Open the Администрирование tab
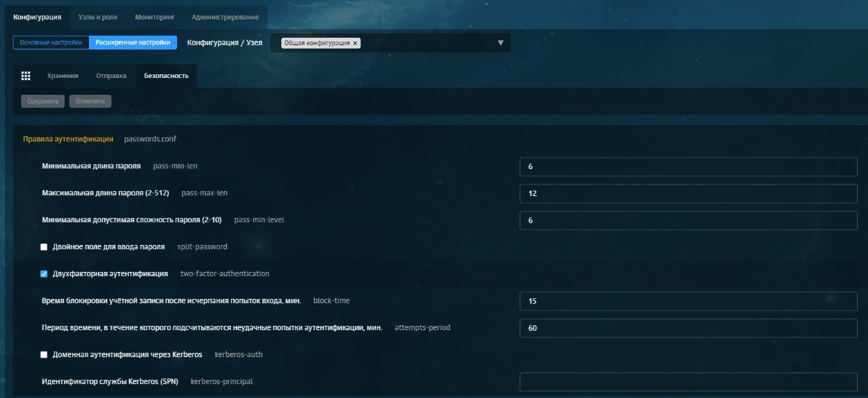 [x=225, y=17]
